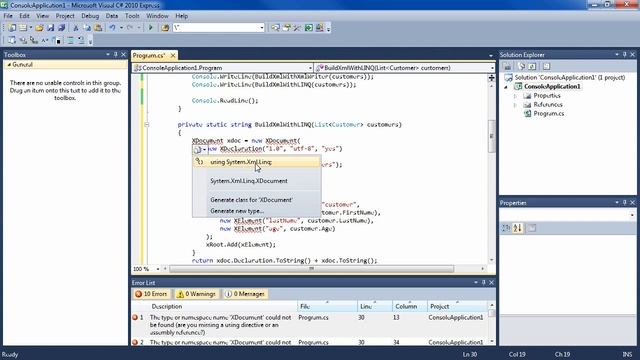Sort Error List by Line column
Image resolution: width=640 pixels, height=360 pixels.
coord(375,307)
